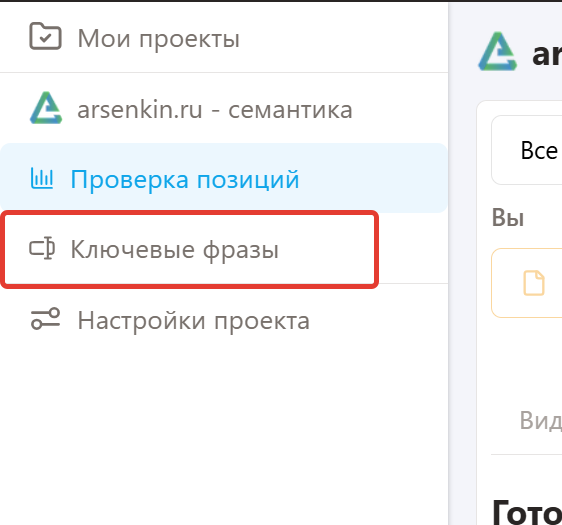Open the Настройки проекта entry
This screenshot has height=525, width=562.
coord(194,321)
